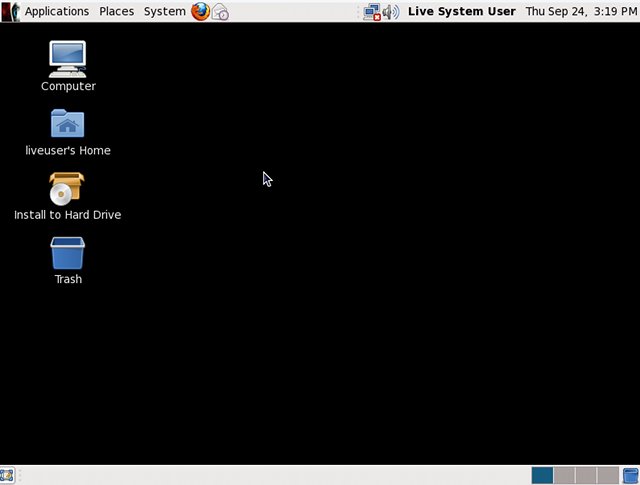This screenshot has height=485, width=640.
Task: Launch Evolution mail from the panel
Action: click(x=220, y=11)
